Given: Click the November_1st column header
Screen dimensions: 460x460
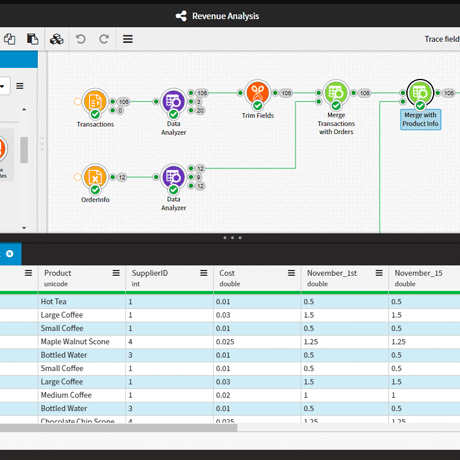Looking at the screenshot, I should coord(345,278).
